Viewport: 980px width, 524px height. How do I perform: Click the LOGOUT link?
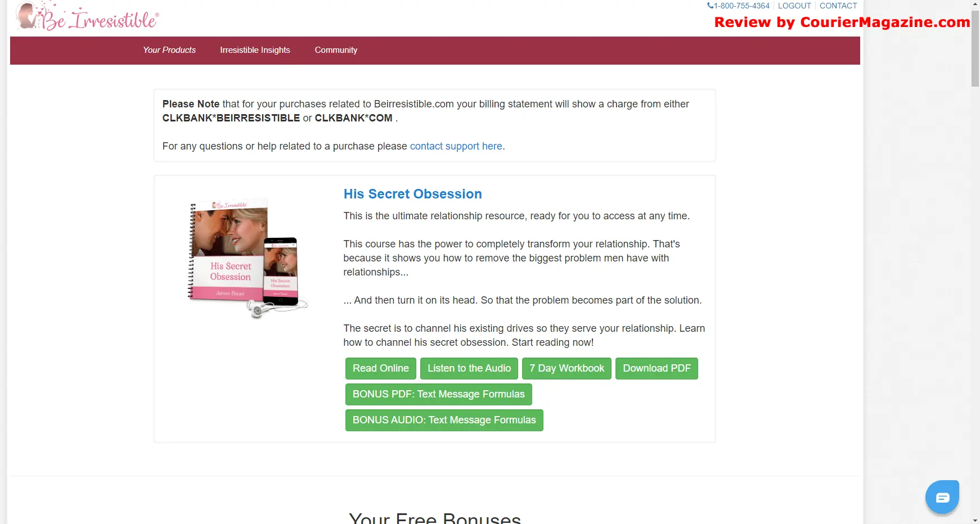(x=794, y=6)
